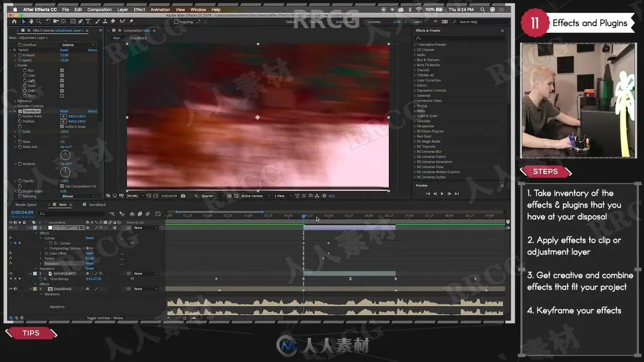The image size is (644, 362).
Task: Open the Effects & Presets panel menu
Action: (x=502, y=31)
